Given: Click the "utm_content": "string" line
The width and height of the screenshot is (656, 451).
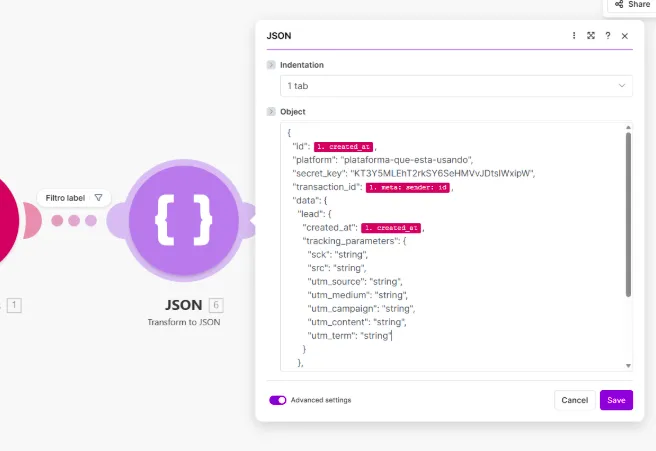Looking at the screenshot, I should click(x=357, y=322).
